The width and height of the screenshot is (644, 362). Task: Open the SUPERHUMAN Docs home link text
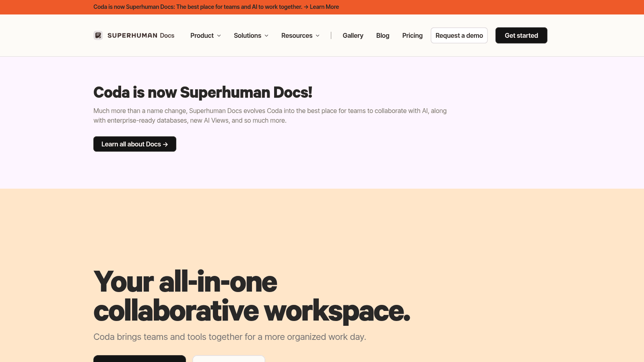141,35
